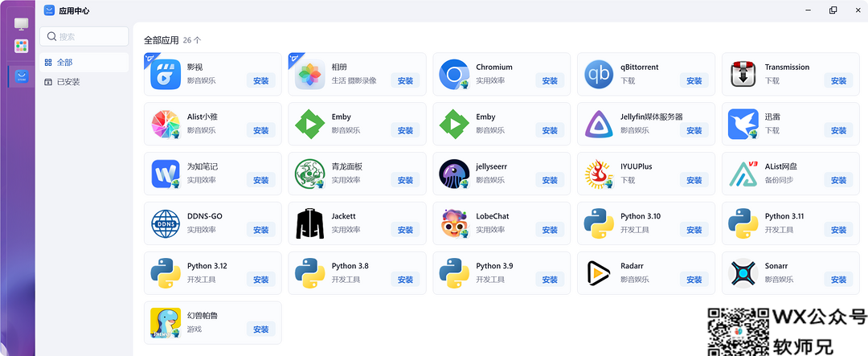Screen dimensions: 868x356
Task: Open the Jackett app icon
Action: point(310,223)
